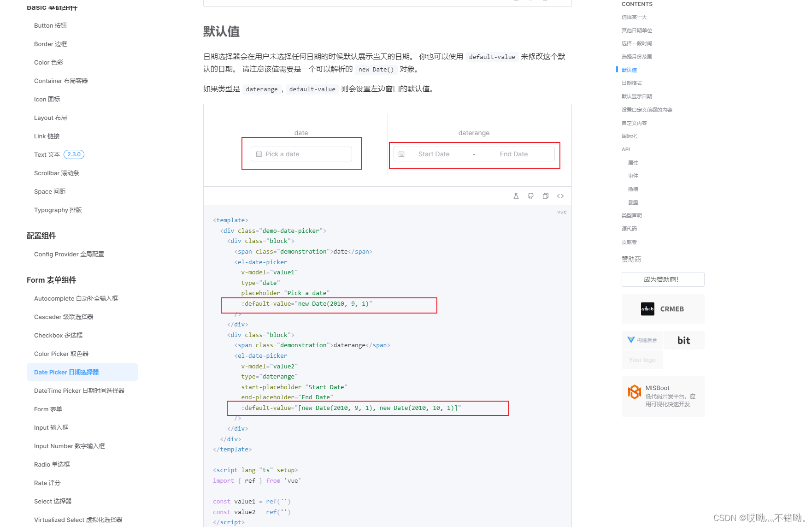The width and height of the screenshot is (812, 527).
Task: Open DateTime Picker 日期时间选择器 item
Action: [x=79, y=391]
